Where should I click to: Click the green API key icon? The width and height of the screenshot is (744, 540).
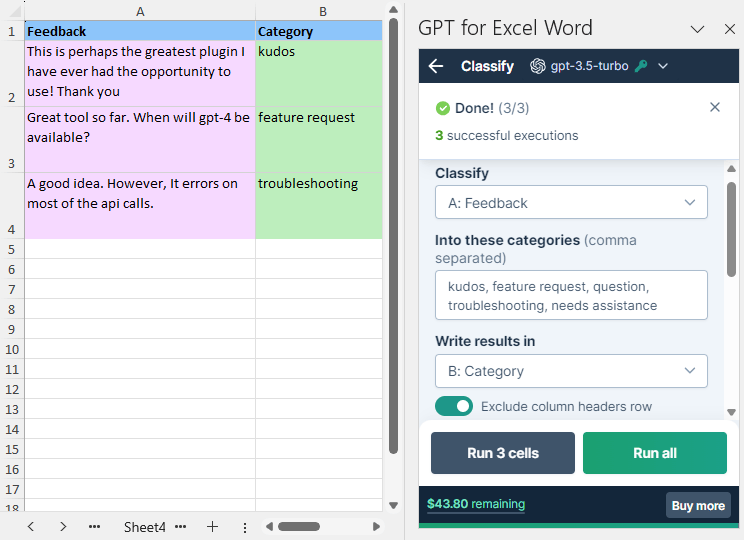pyautogui.click(x=641, y=66)
